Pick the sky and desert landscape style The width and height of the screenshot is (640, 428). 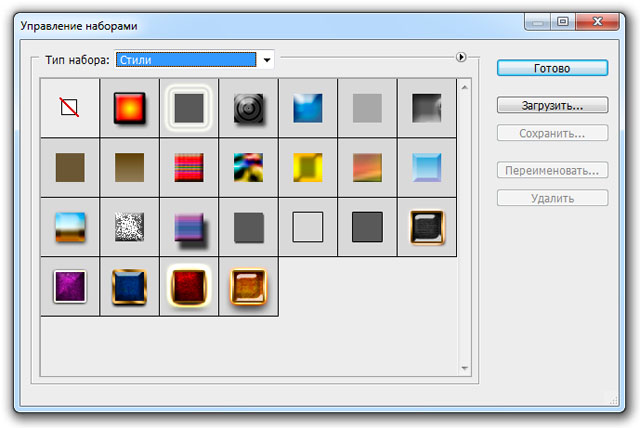70,227
